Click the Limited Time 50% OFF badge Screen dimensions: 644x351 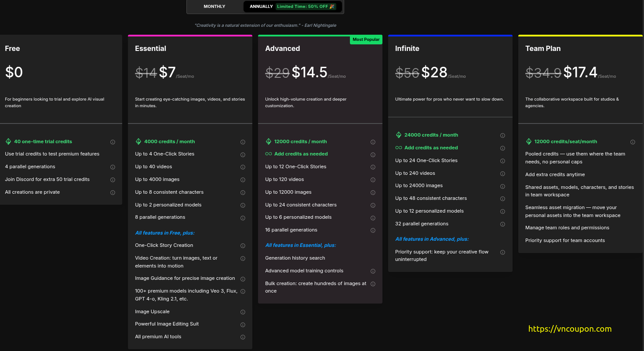pyautogui.click(x=305, y=7)
